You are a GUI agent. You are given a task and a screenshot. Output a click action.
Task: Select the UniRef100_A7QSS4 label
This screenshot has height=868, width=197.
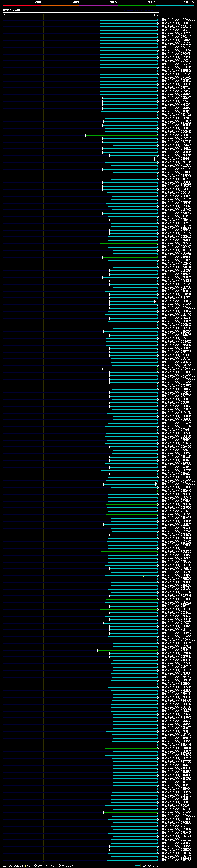click(x=177, y=33)
